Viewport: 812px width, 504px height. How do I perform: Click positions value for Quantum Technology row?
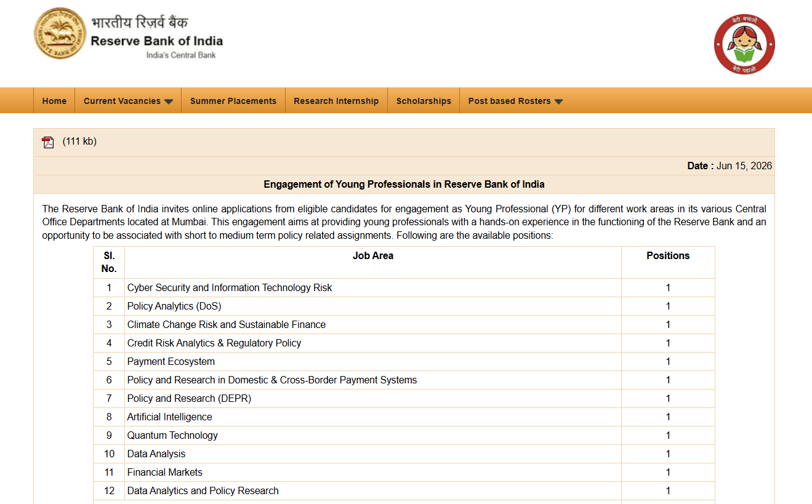pyautogui.click(x=668, y=435)
